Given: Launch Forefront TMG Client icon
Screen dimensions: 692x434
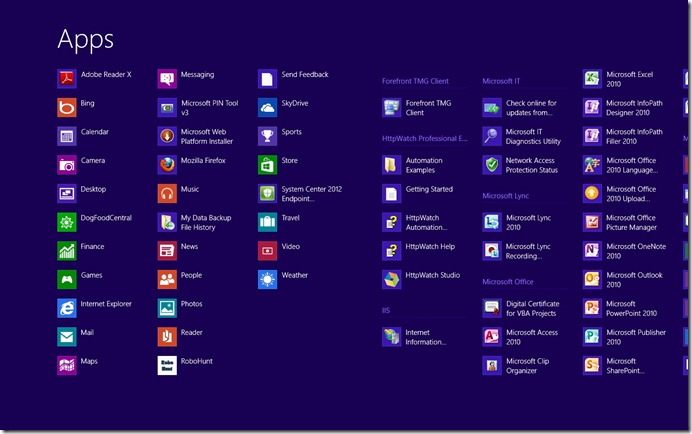Looking at the screenshot, I should pyautogui.click(x=391, y=108).
